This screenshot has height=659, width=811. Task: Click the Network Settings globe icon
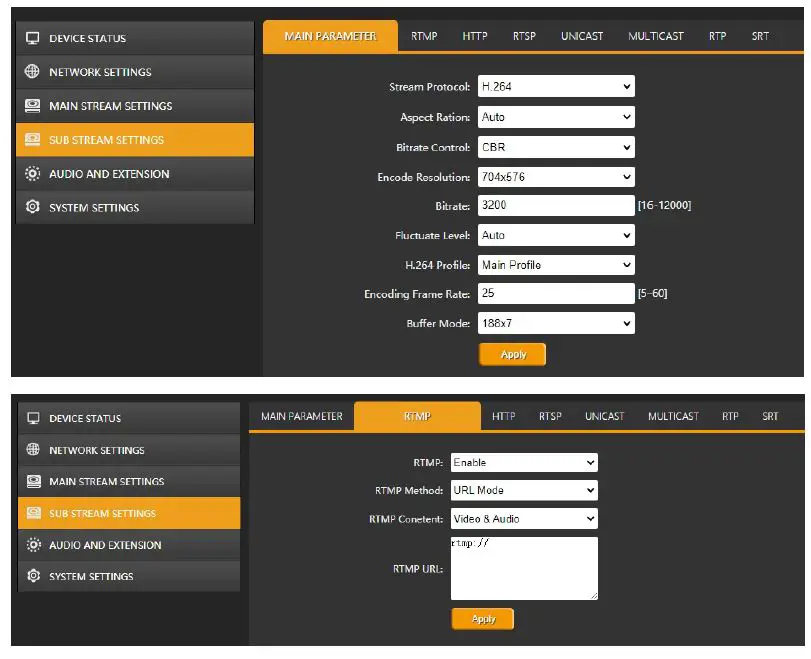(34, 71)
